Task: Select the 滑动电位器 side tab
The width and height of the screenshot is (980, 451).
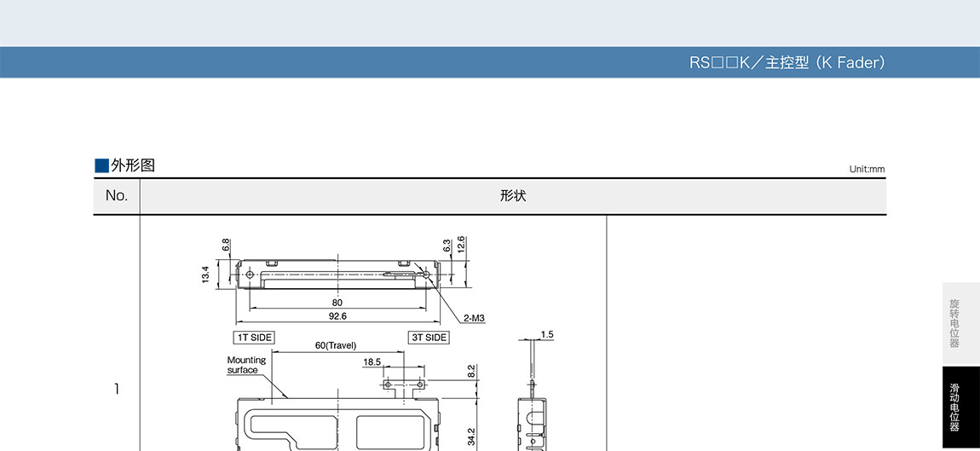Action: 954,408
